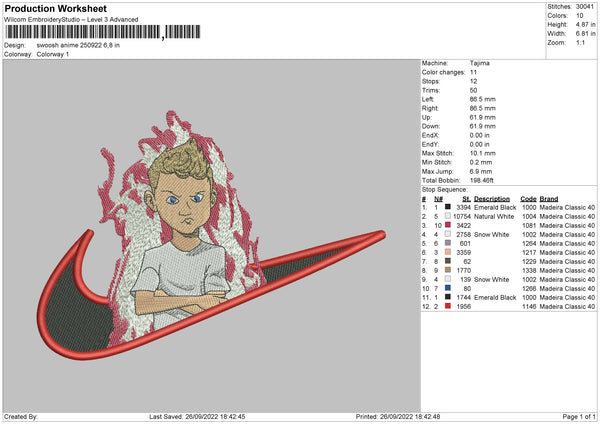The height and width of the screenshot is (424, 600).
Task: Click the 'Stops:' label
Action: pos(431,82)
